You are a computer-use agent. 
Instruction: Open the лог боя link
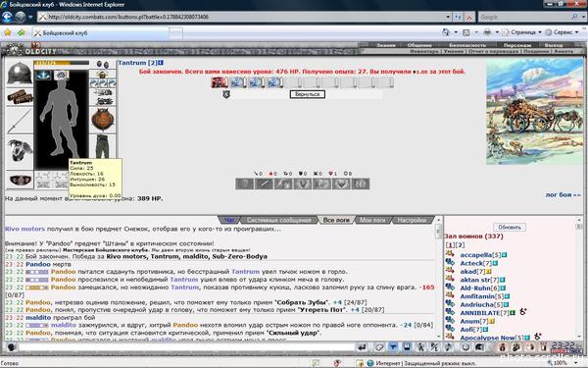[563, 195]
